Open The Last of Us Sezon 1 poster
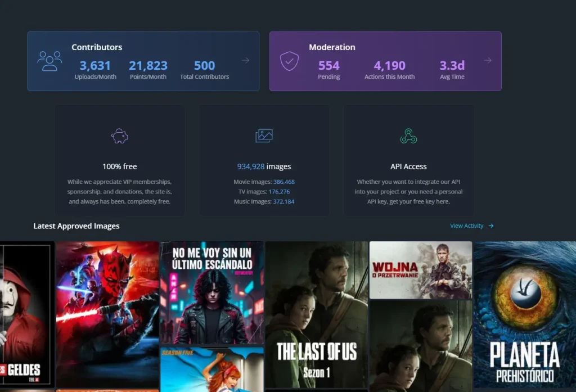The width and height of the screenshot is (576, 392). pos(316,314)
